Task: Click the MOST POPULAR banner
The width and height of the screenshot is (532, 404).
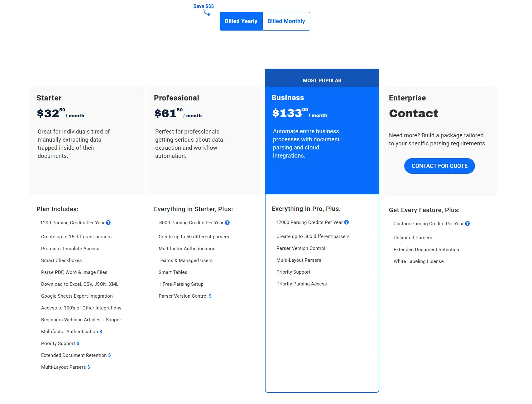Action: click(x=322, y=78)
